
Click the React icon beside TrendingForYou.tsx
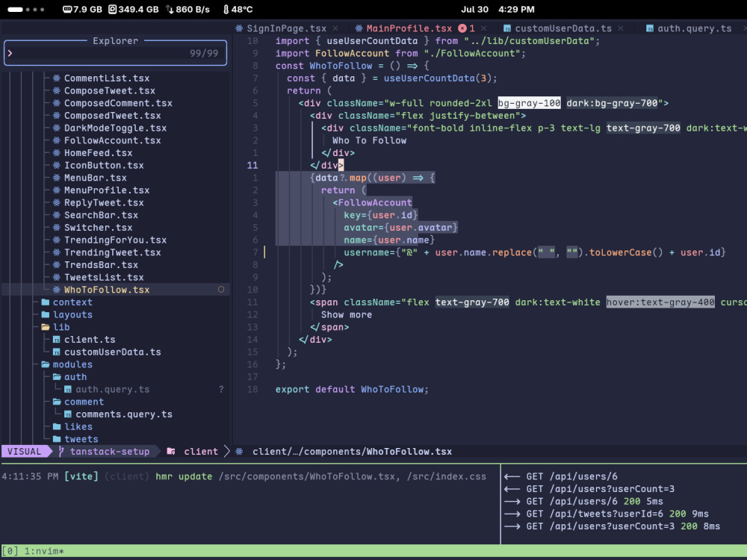coord(57,240)
